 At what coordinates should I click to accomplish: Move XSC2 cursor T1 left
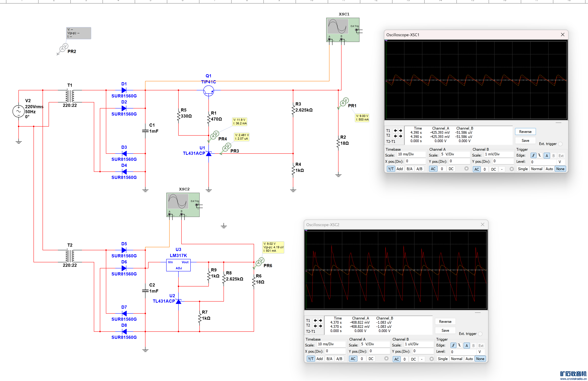tap(315, 320)
